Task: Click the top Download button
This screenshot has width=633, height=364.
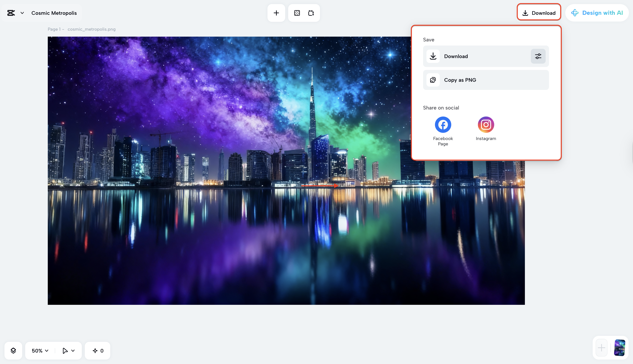Action: 539,13
